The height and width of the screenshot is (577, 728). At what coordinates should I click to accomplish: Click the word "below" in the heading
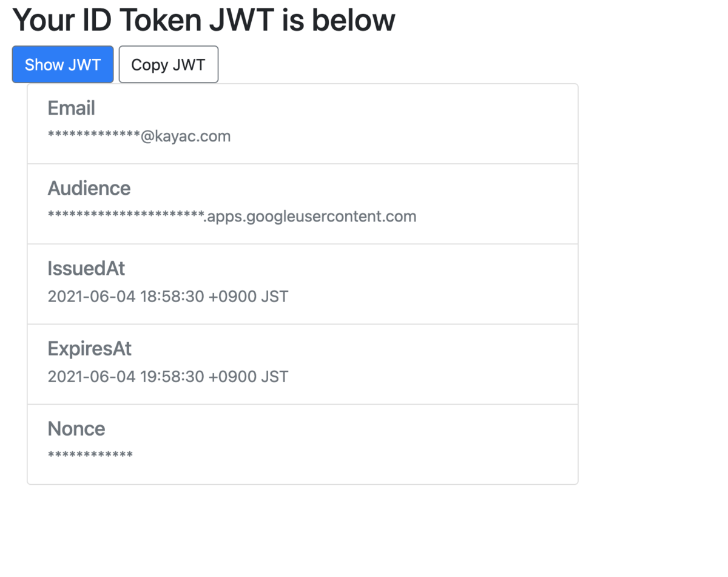[353, 20]
